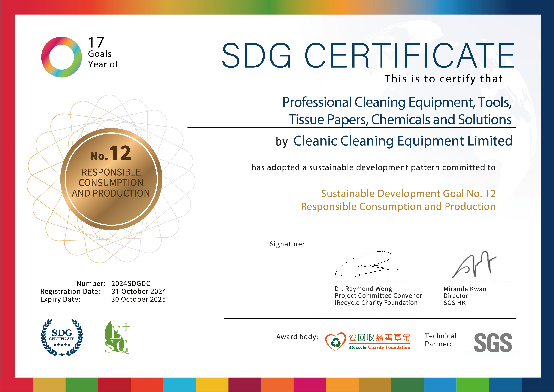
Task: Click certificate number '2024SDGDC'
Action: tap(131, 283)
